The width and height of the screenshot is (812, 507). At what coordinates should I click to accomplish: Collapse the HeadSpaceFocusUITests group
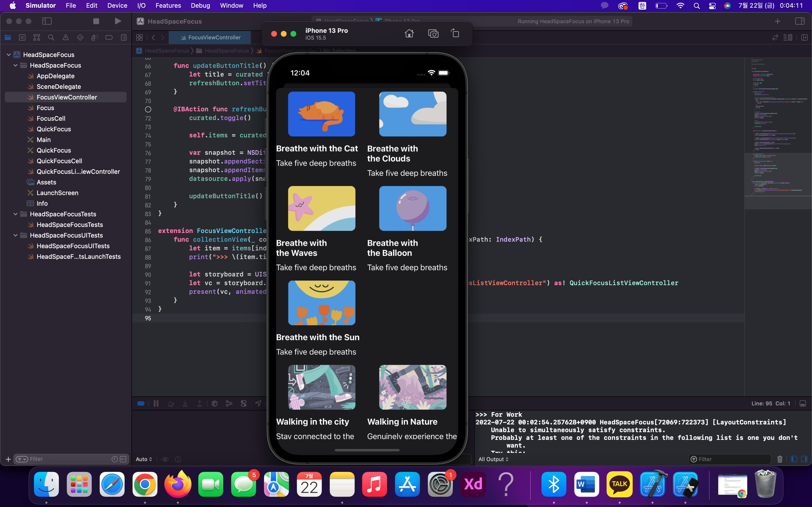pyautogui.click(x=15, y=235)
